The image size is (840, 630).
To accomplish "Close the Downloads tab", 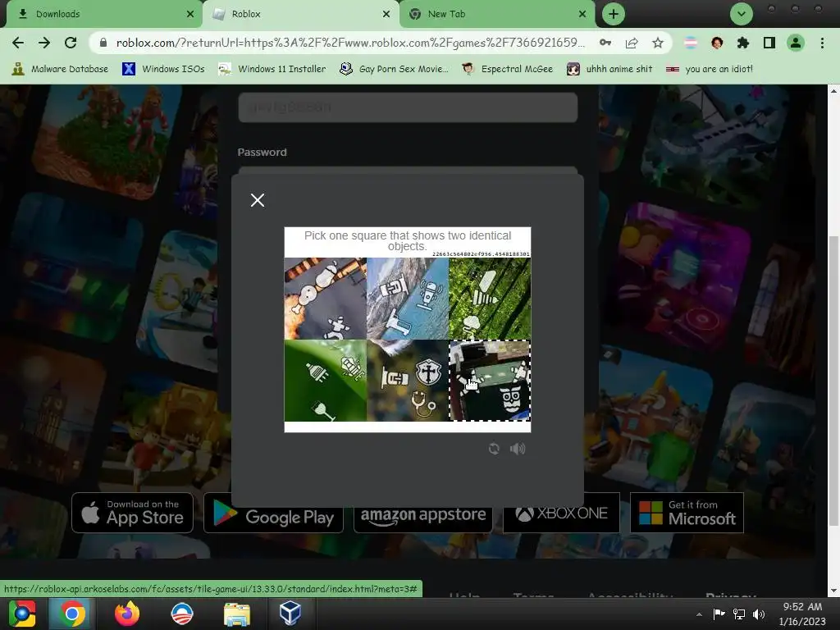I will (190, 14).
